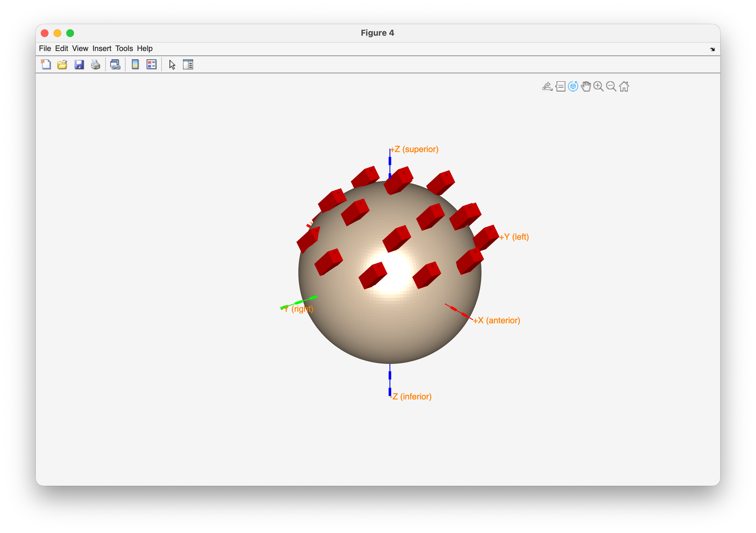This screenshot has width=756, height=533.
Task: Print the figure using the printer icon
Action: [96, 64]
